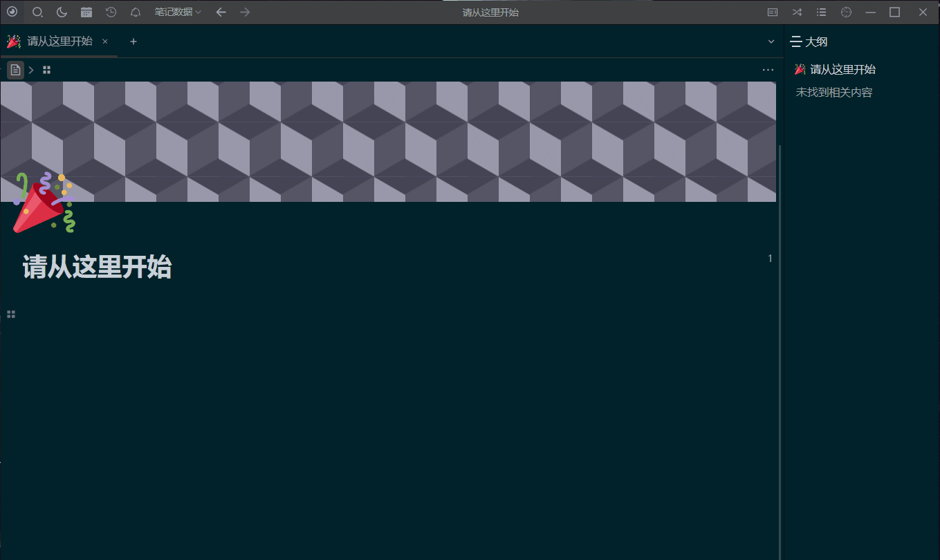Viewport: 940px width, 560px height.
Task: Open the main menu circle icon
Action: 12,12
